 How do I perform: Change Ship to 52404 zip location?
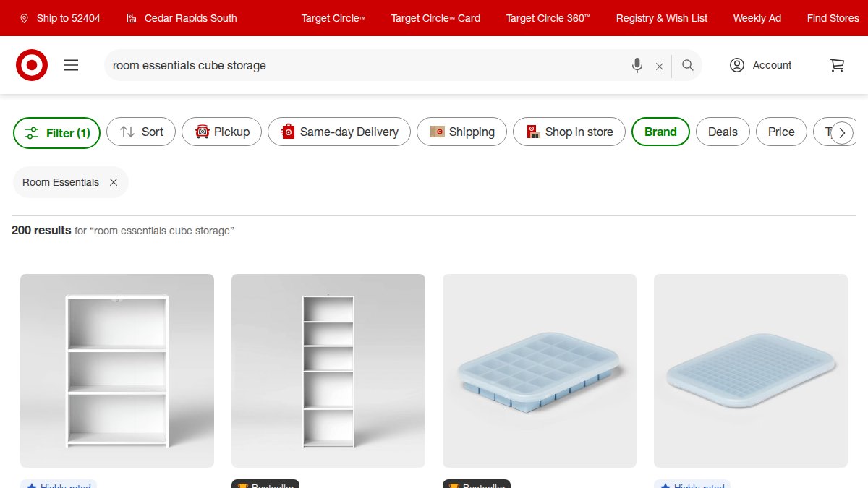[60, 18]
